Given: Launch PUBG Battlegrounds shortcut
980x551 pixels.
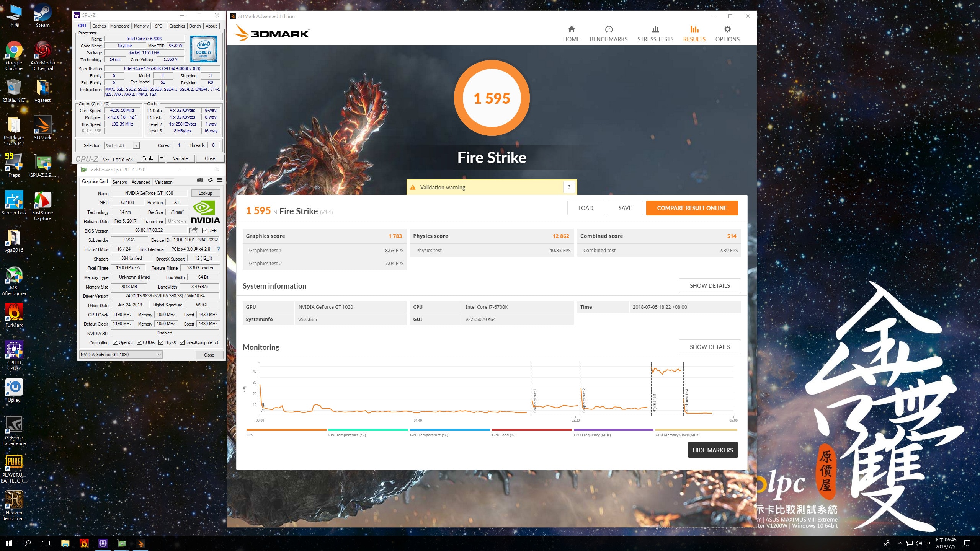Looking at the screenshot, I should 14,468.
